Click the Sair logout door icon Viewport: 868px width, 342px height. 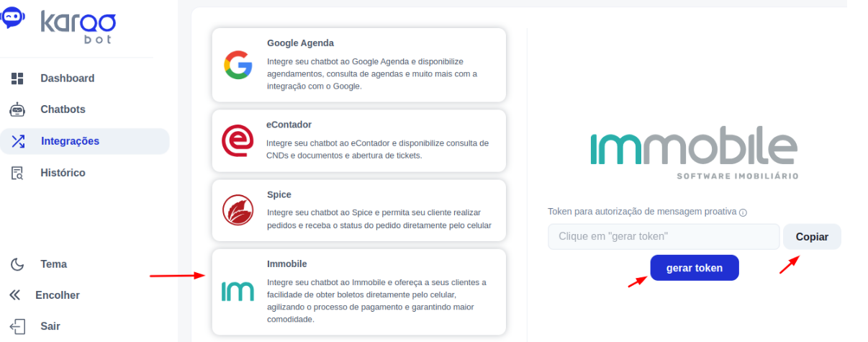[x=18, y=326]
